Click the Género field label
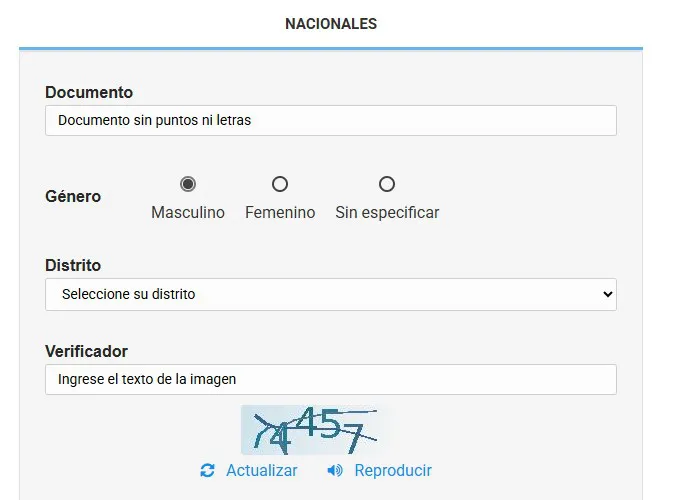 click(73, 196)
